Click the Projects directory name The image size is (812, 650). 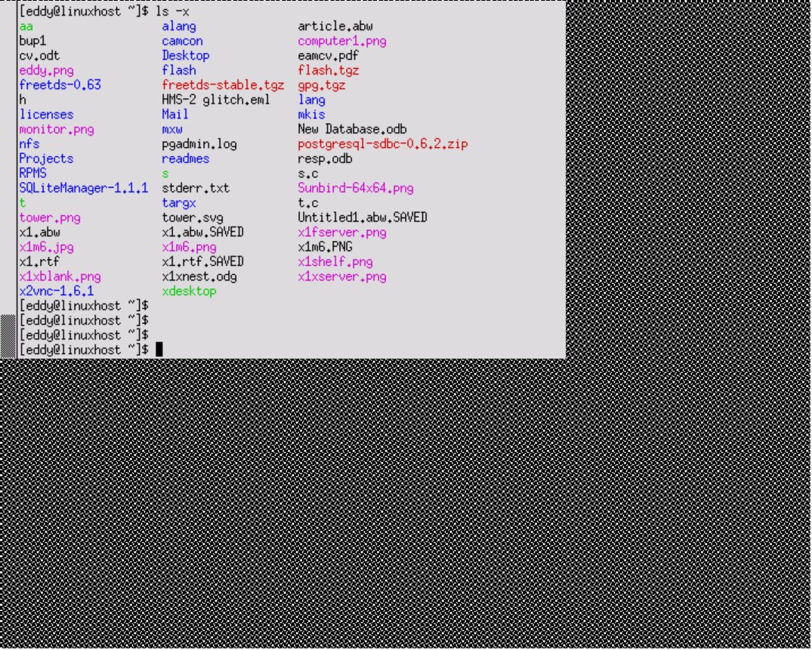click(x=46, y=159)
